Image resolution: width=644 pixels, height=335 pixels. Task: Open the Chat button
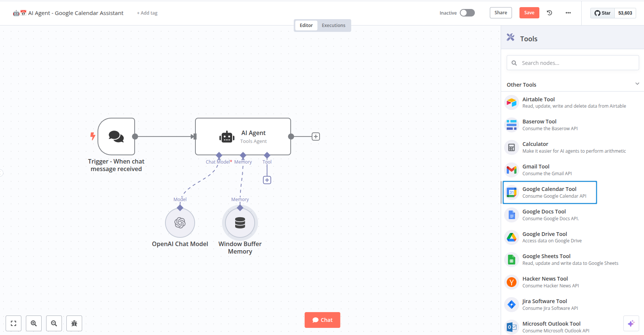[x=322, y=320]
